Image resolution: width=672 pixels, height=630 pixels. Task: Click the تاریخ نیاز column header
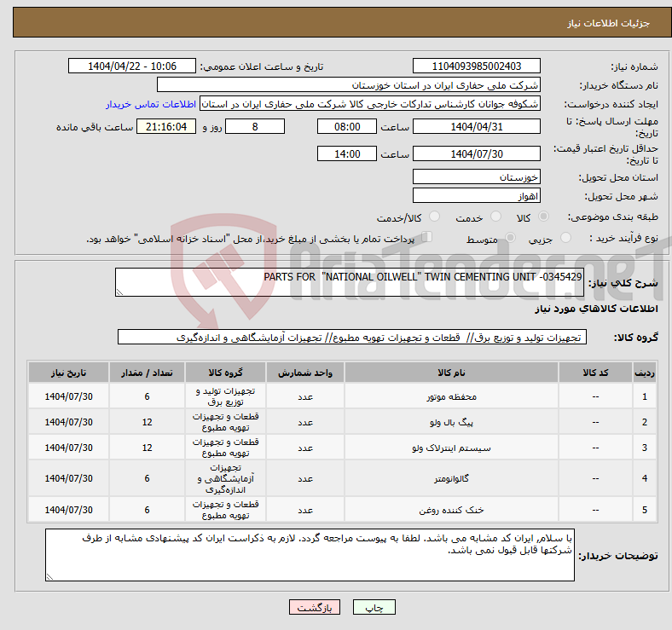coord(68,373)
